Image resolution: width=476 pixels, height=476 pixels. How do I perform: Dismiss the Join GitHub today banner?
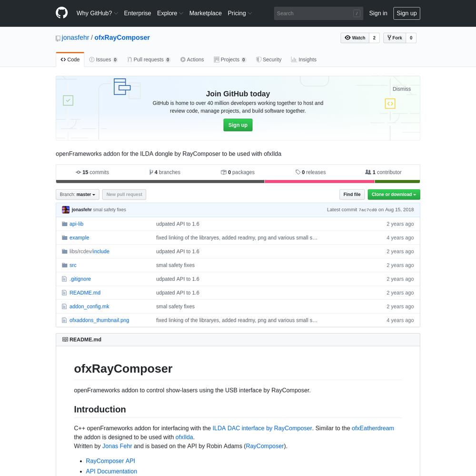(402, 89)
